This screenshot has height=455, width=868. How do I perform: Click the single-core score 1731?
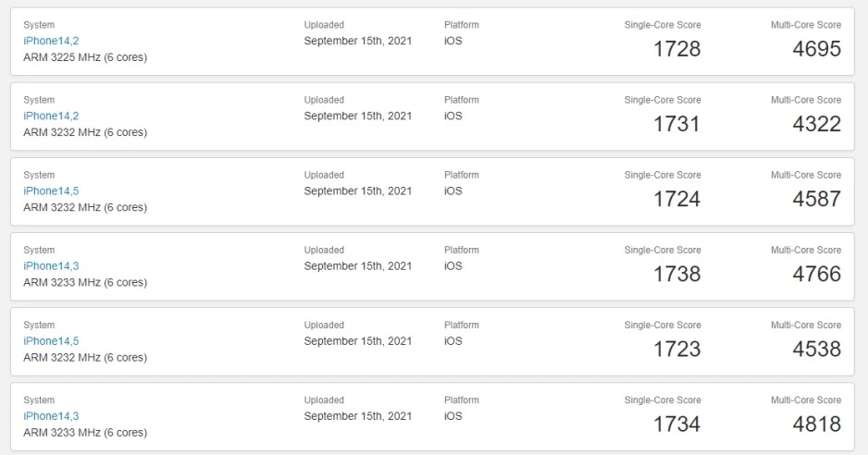point(676,124)
